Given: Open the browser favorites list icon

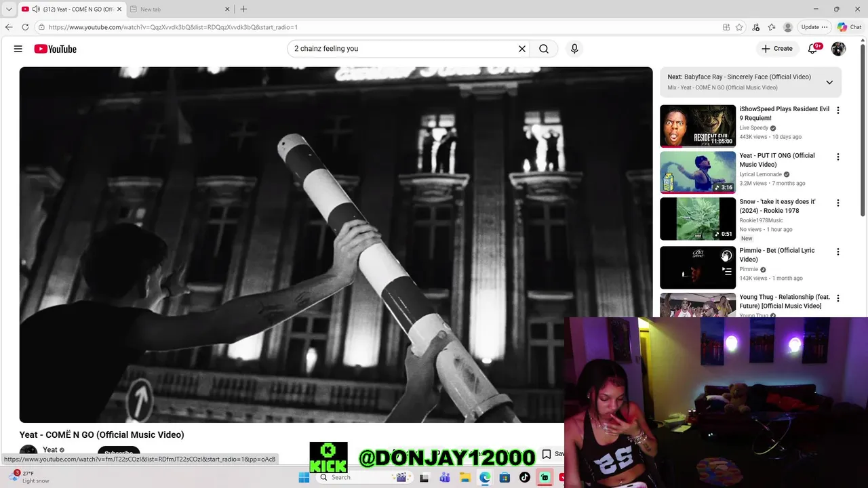Looking at the screenshot, I should click(x=772, y=27).
